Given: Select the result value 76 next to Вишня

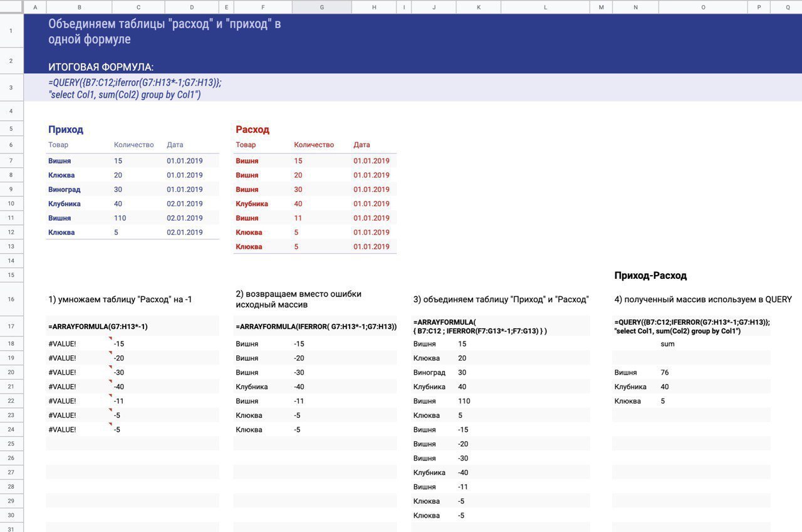Looking at the screenshot, I should pyautogui.click(x=664, y=373).
